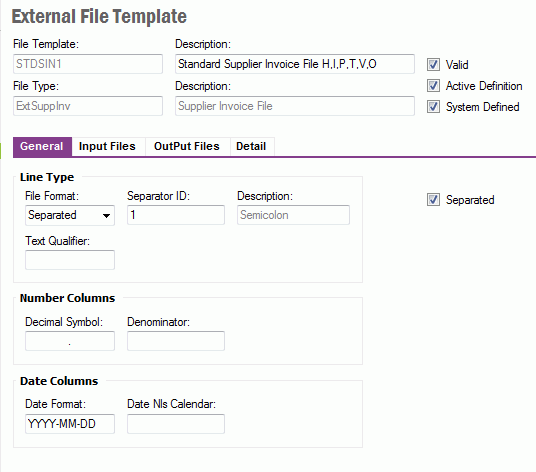Click the Separator ID field
This screenshot has height=472, width=536.
coord(176,215)
